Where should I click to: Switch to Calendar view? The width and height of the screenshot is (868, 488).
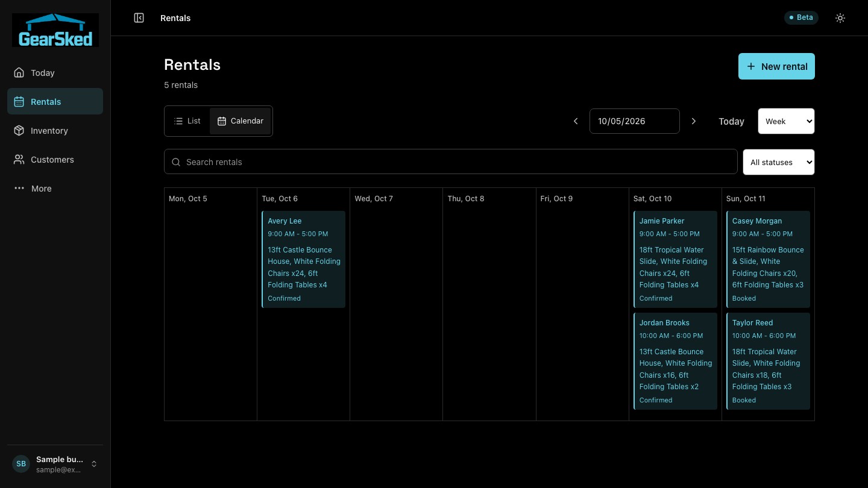241,121
